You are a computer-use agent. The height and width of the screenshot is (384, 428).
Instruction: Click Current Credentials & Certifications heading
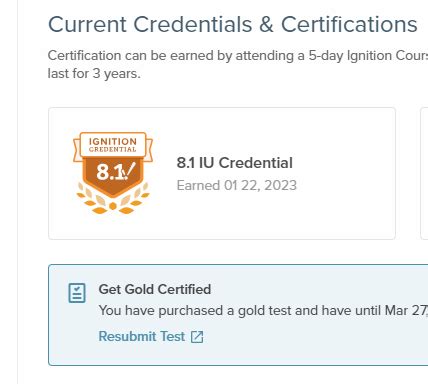(233, 24)
